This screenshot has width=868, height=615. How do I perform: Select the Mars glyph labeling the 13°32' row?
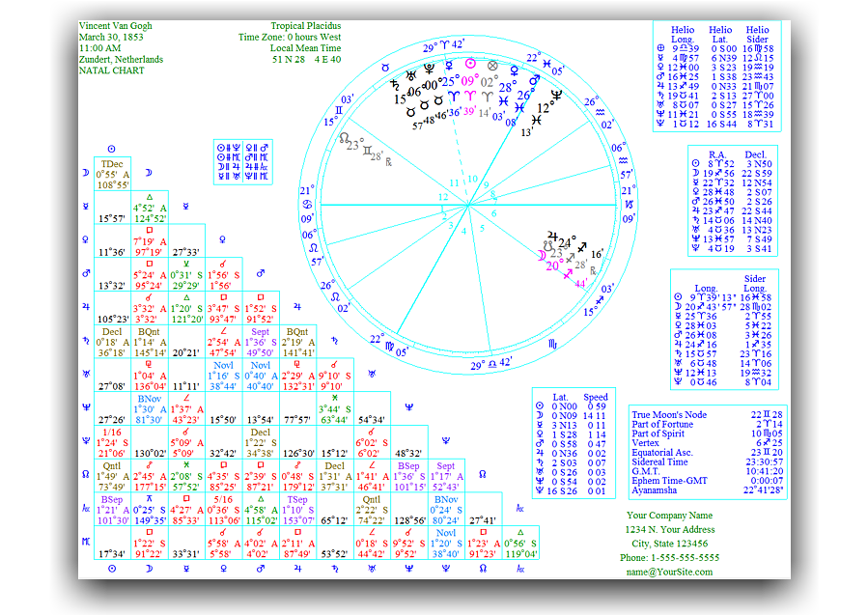coord(86,273)
